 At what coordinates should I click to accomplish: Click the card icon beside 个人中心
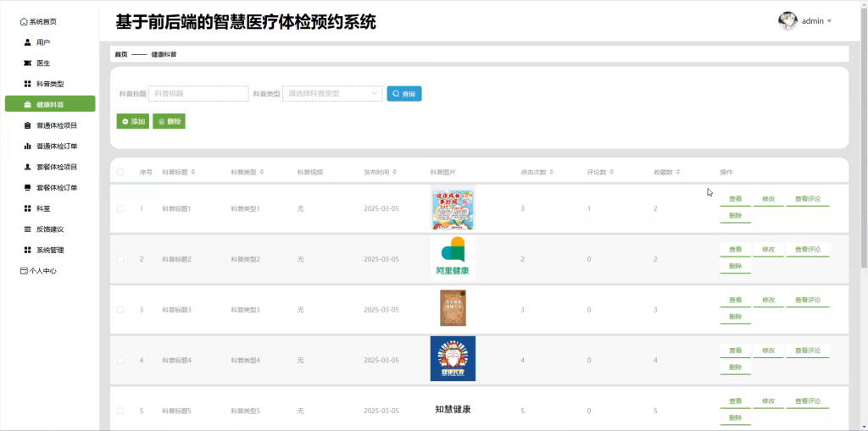(x=24, y=271)
